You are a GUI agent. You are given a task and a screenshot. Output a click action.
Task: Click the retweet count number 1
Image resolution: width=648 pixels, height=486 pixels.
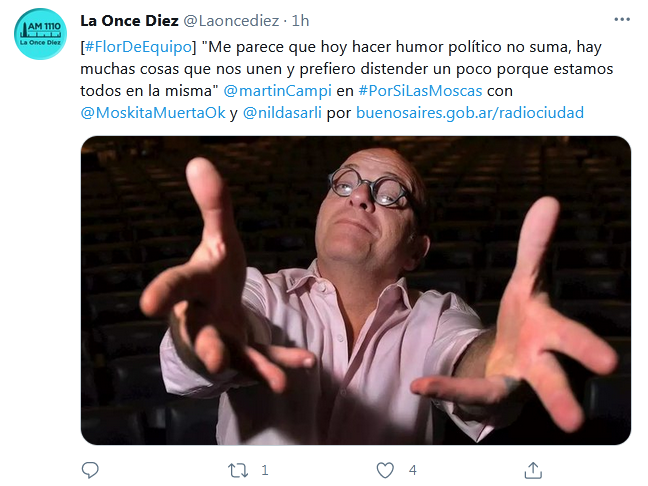pyautogui.click(x=265, y=470)
